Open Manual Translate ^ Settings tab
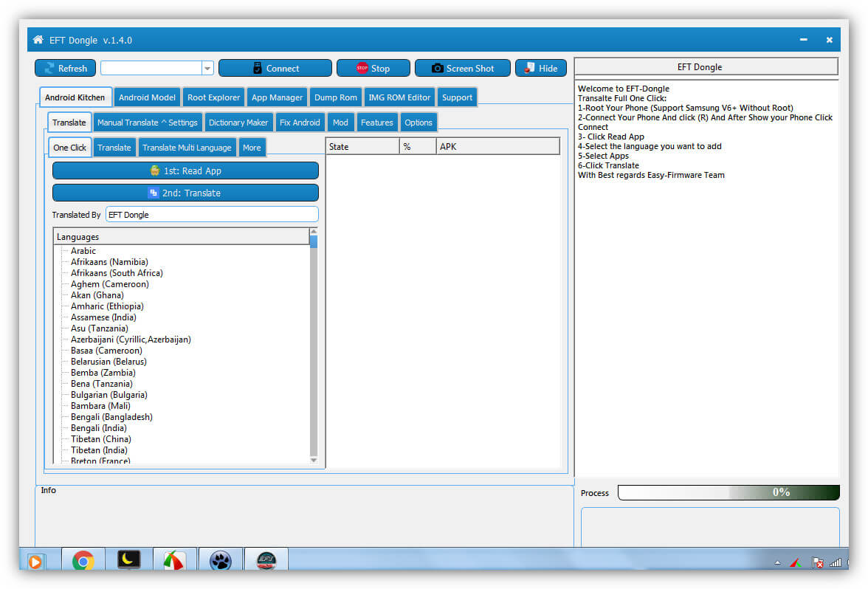Viewport: 868px width, 589px height. (x=148, y=123)
